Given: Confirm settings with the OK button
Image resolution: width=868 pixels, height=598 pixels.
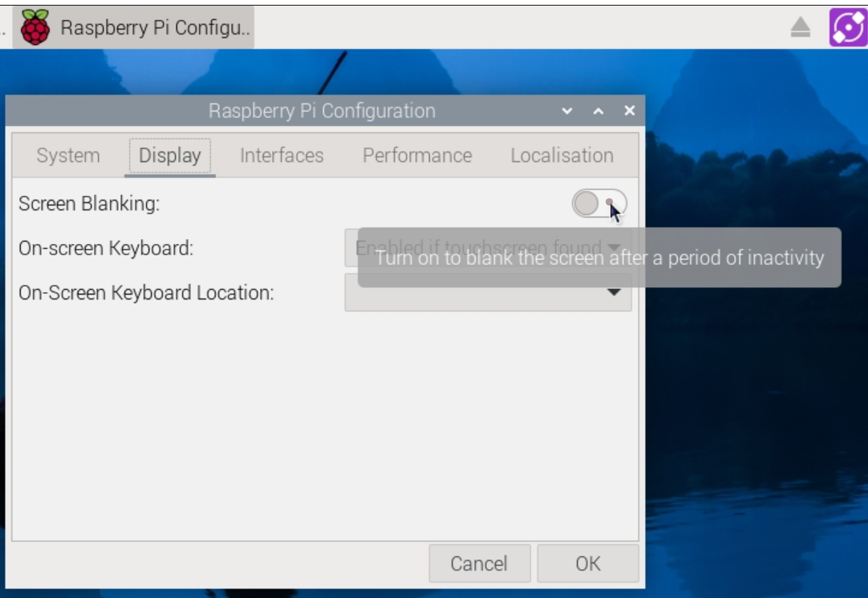Looking at the screenshot, I should [x=588, y=563].
